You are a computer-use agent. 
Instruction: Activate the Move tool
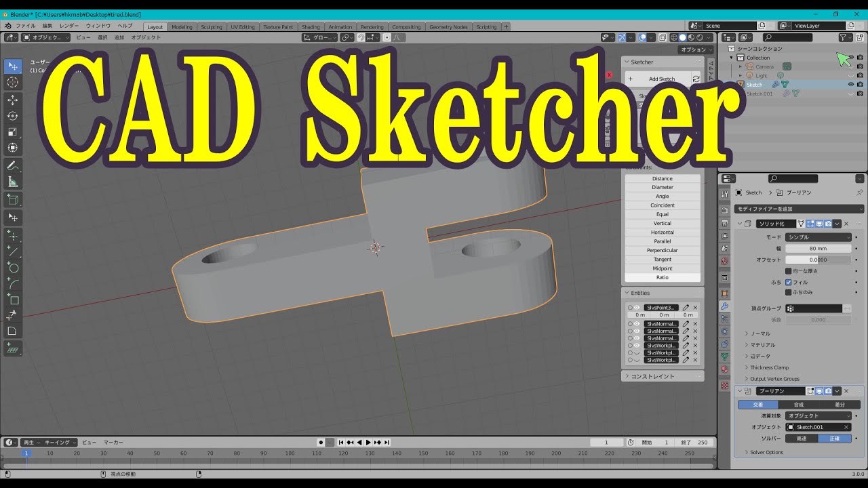pos(13,100)
